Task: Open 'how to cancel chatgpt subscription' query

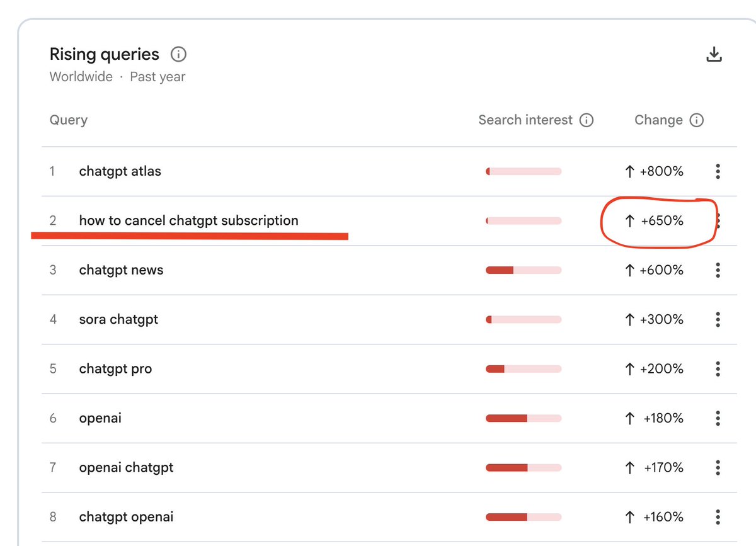Action: (188, 220)
